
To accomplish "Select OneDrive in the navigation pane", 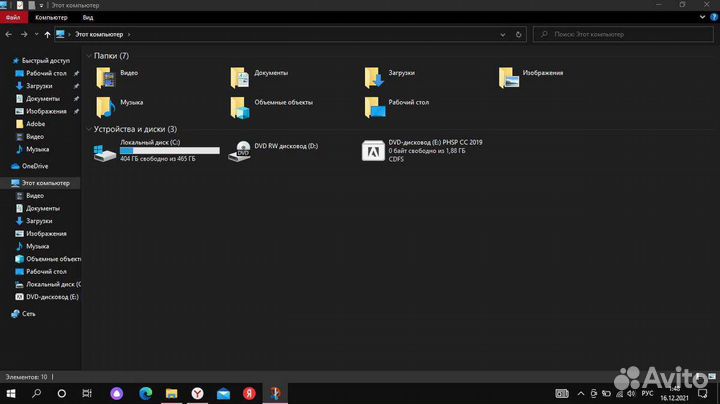I will coord(35,166).
